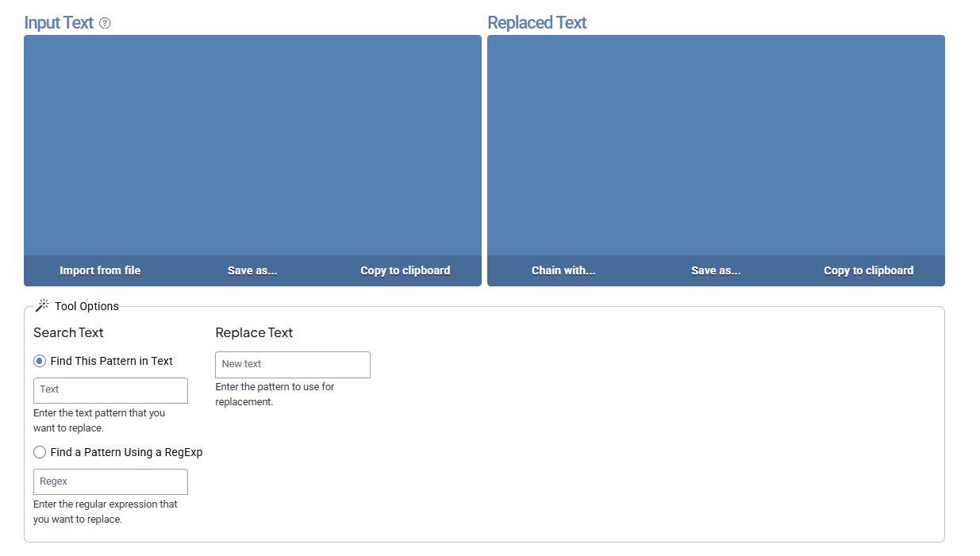Click the Search Text heading
The height and width of the screenshot is (556, 980).
[68, 332]
